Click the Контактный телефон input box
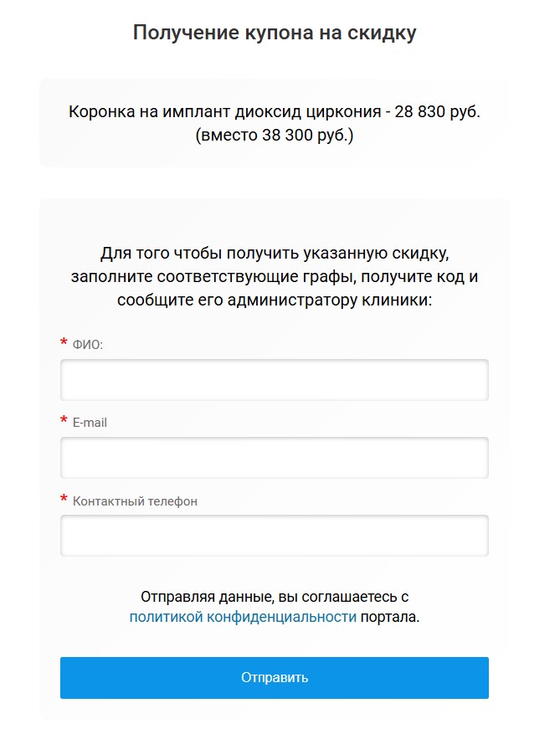Viewport: 560px width, 729px height. [274, 536]
